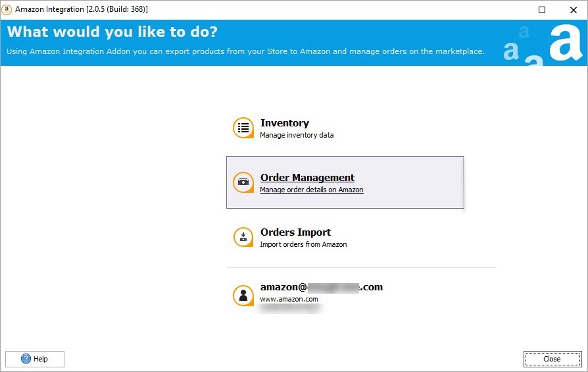Screen dimensions: 588x372
Task: Open the Order Management link
Action: (x=308, y=177)
